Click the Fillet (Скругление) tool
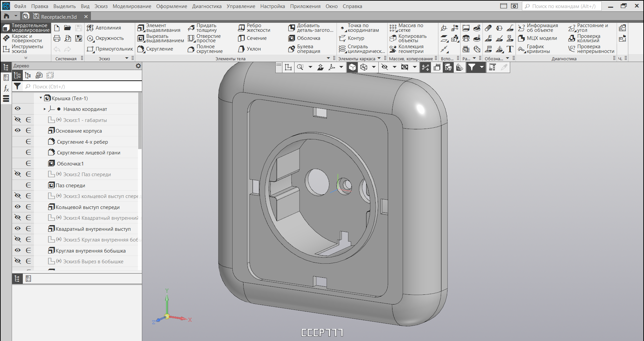Image resolution: width=644 pixels, height=341 pixels. 155,49
